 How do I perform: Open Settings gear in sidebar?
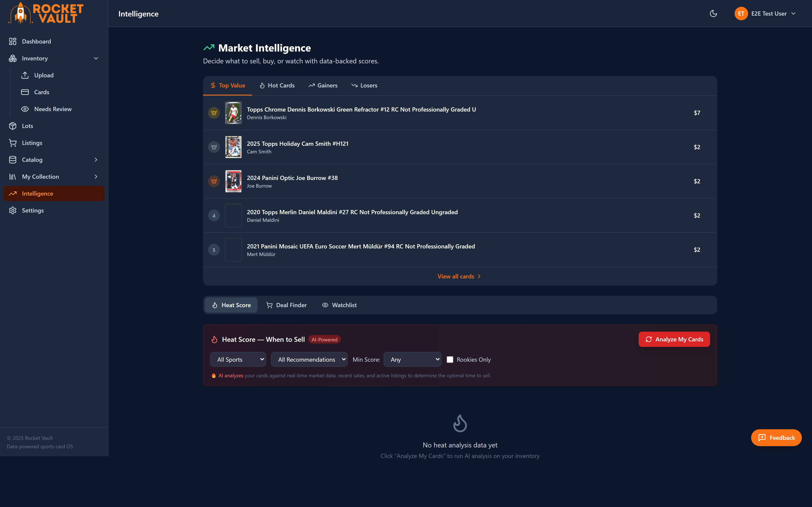13,210
